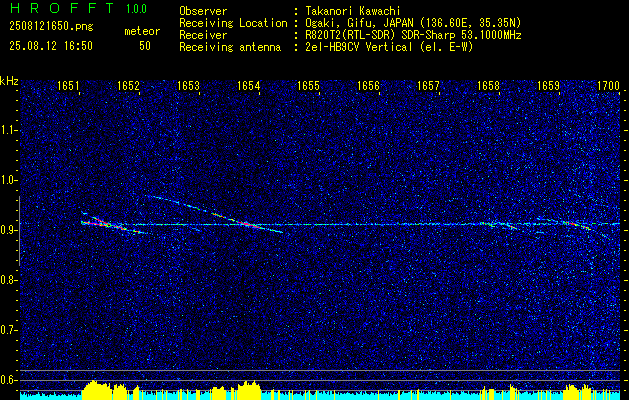
Task: Click frequency axis label 1.0
Action: point(8,180)
